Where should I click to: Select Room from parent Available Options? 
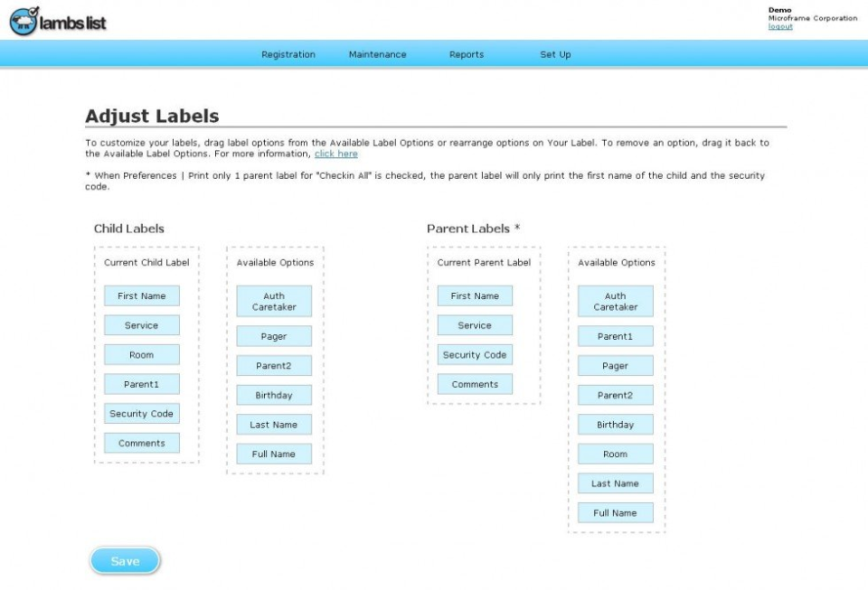615,453
